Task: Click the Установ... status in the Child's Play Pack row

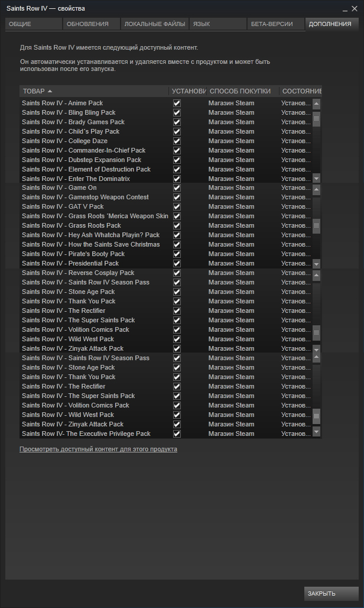Action: (296, 131)
